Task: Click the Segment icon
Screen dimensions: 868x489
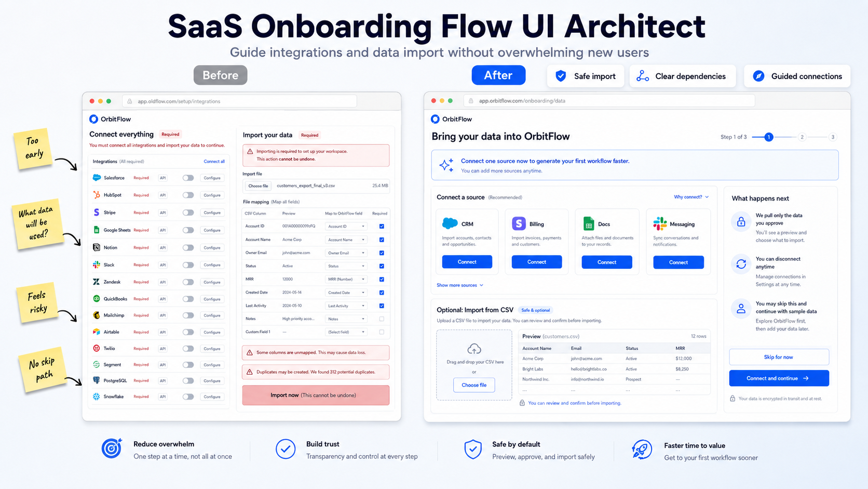Action: tap(97, 364)
